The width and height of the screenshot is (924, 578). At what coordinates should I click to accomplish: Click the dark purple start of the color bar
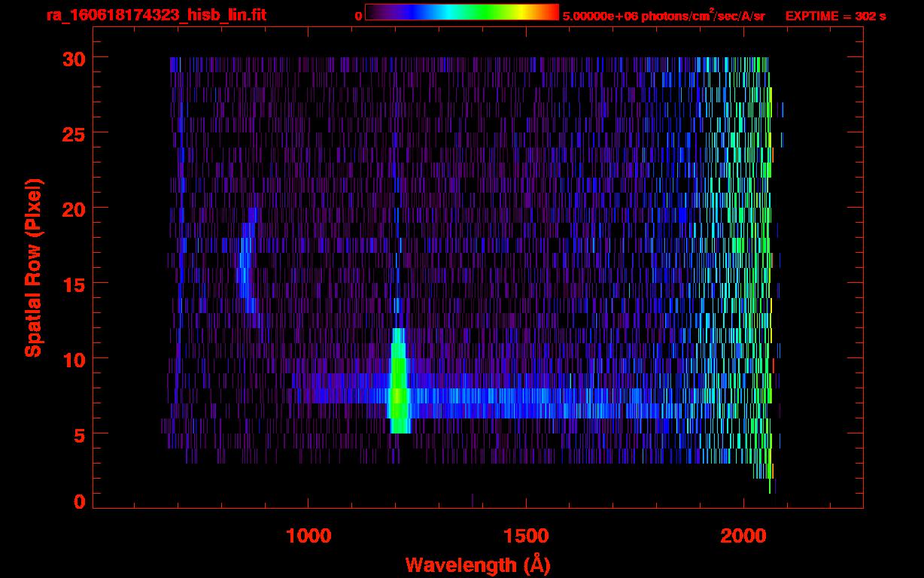[x=372, y=12]
